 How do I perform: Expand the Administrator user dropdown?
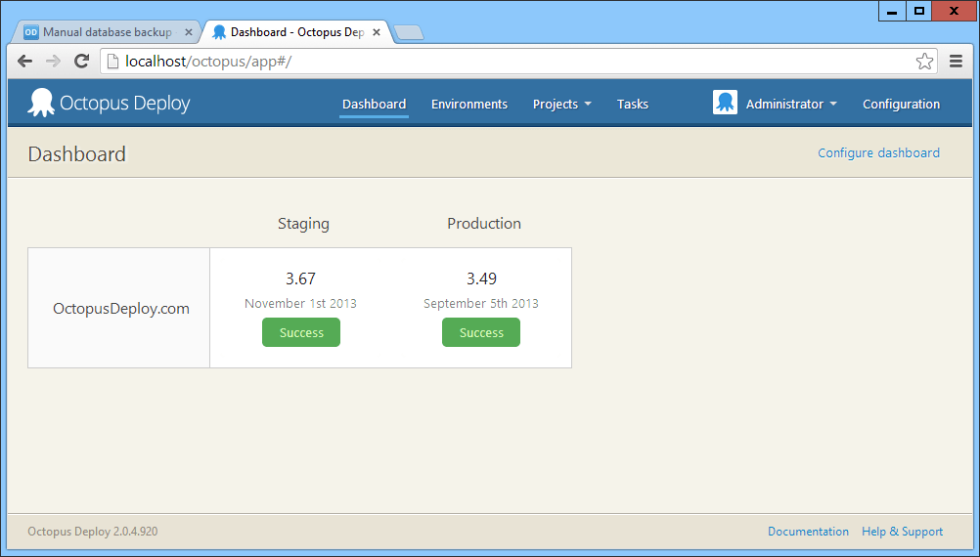(x=790, y=105)
